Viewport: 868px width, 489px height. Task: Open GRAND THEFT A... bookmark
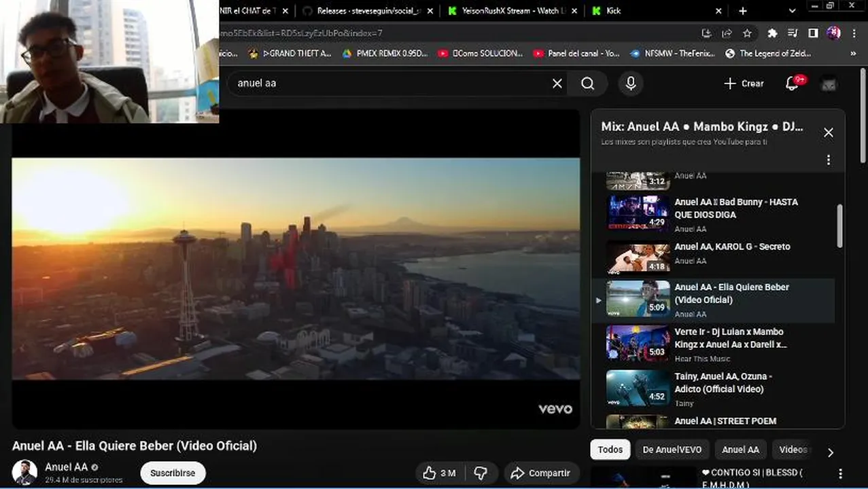[x=290, y=53]
